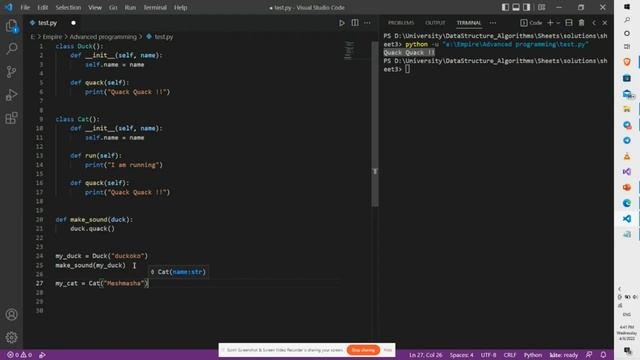Show errors and warnings in status bar
The height and width of the screenshot is (360, 640).
[19, 355]
